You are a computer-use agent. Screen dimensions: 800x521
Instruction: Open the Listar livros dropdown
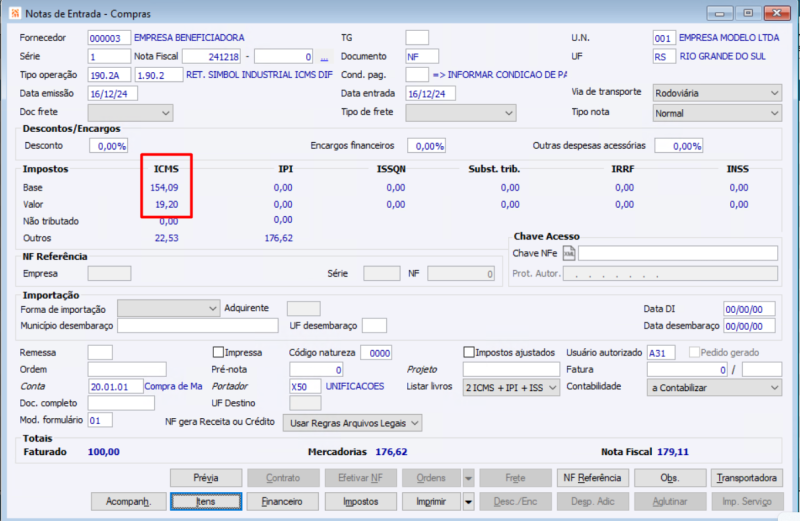tap(511, 388)
